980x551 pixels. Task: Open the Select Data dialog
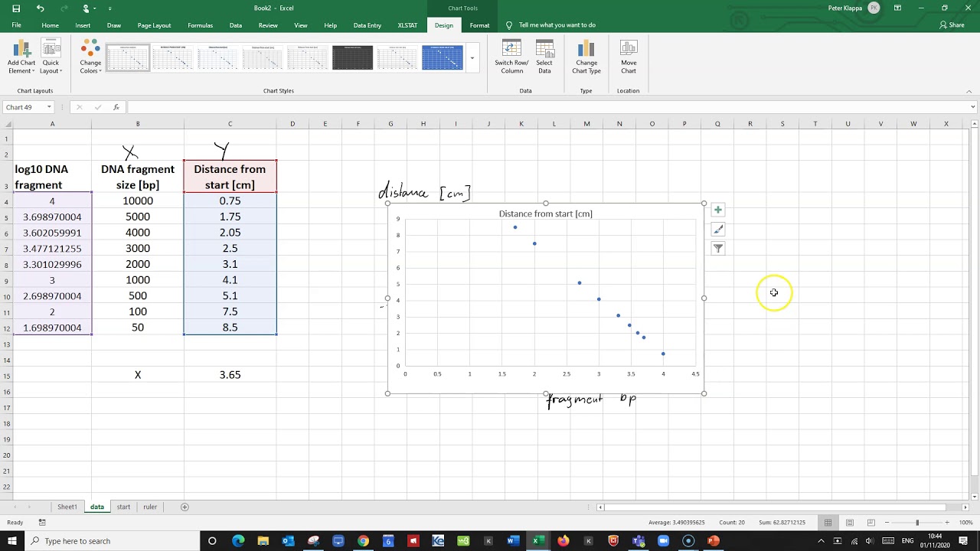click(544, 57)
